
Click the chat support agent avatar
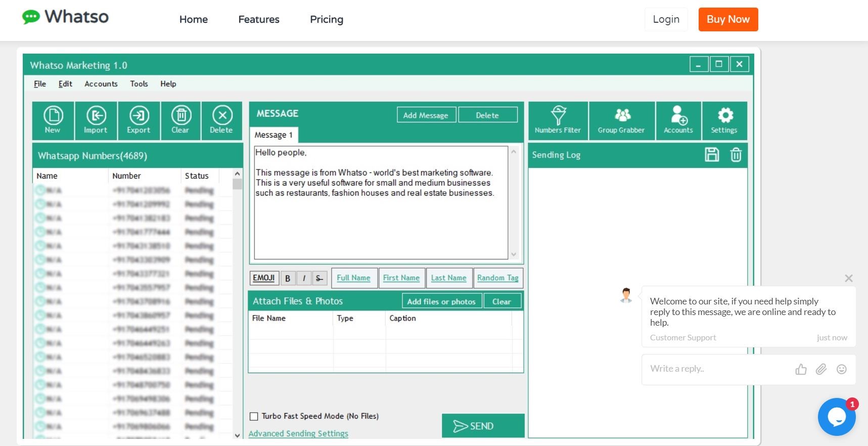[626, 295]
